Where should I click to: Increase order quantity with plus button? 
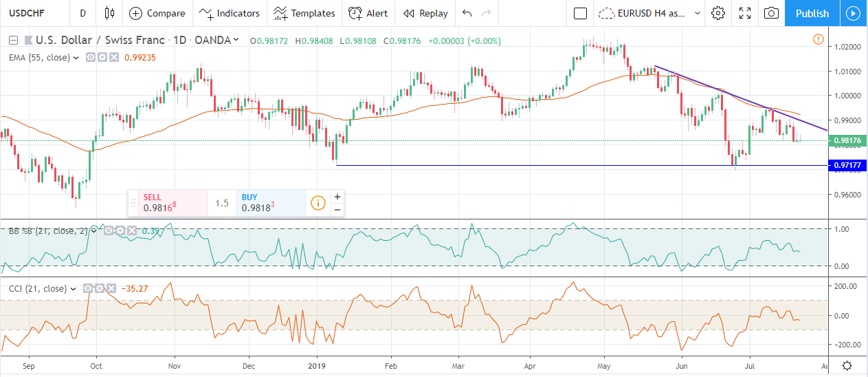(x=337, y=196)
